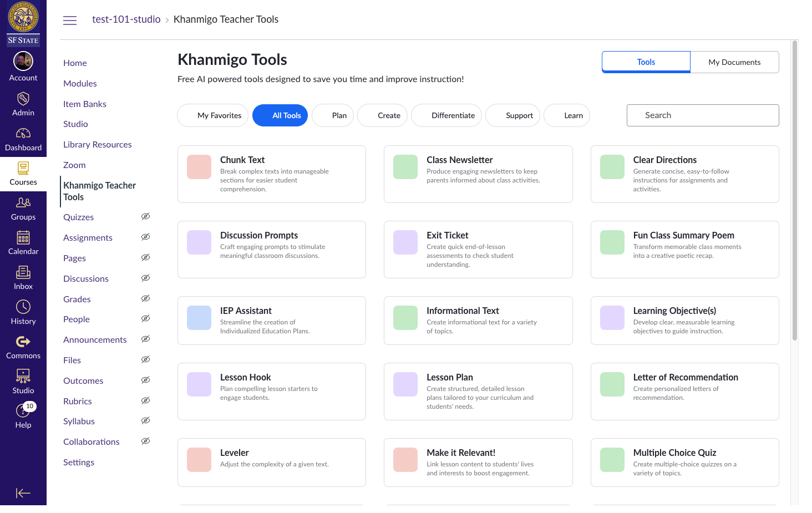Click the hidden eye icon beside Outcomes

[145, 380]
